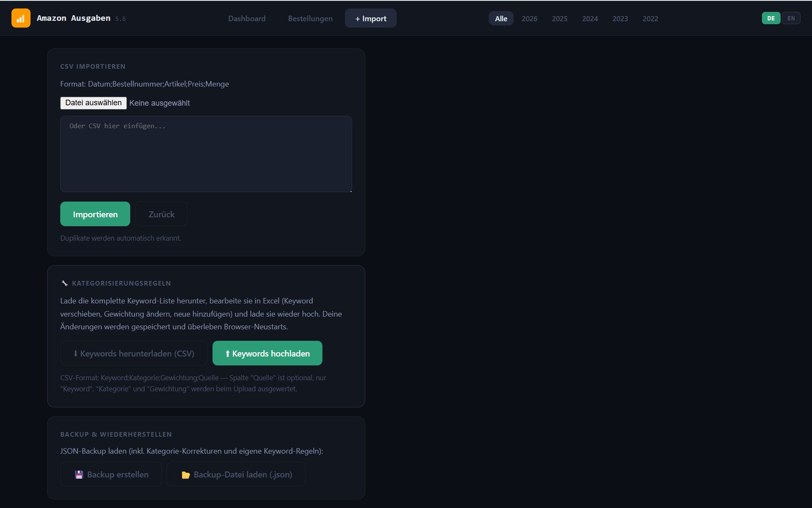Open the Dashboard tab
This screenshot has width=812, height=508.
tap(247, 18)
